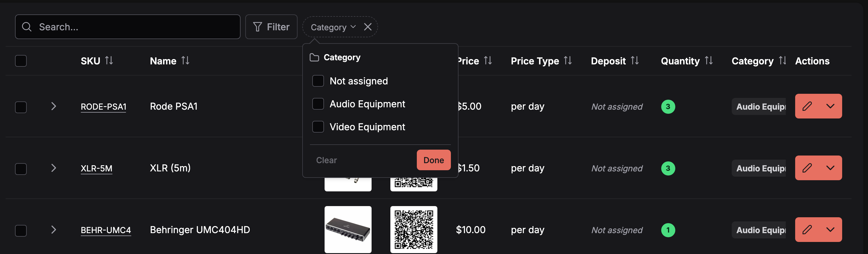Sort by Category column arrows
868x254 pixels.
[783, 61]
